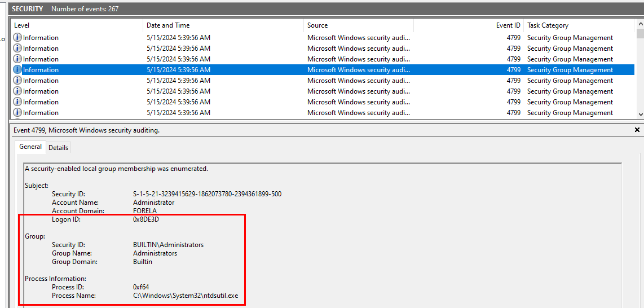Click the Subject Security ID S-1-5-21 value
644x308 pixels.
207,194
